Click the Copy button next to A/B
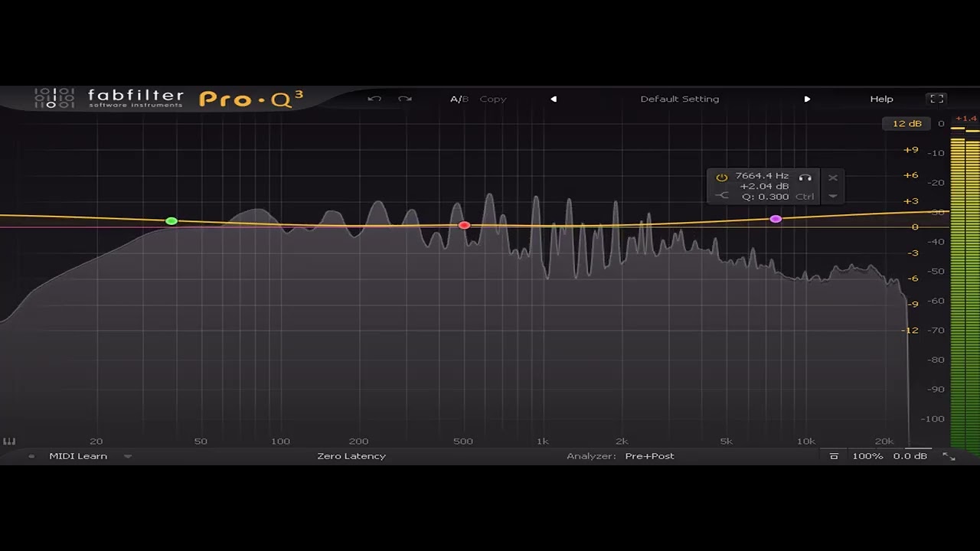Image resolution: width=980 pixels, height=551 pixels. pos(493,99)
